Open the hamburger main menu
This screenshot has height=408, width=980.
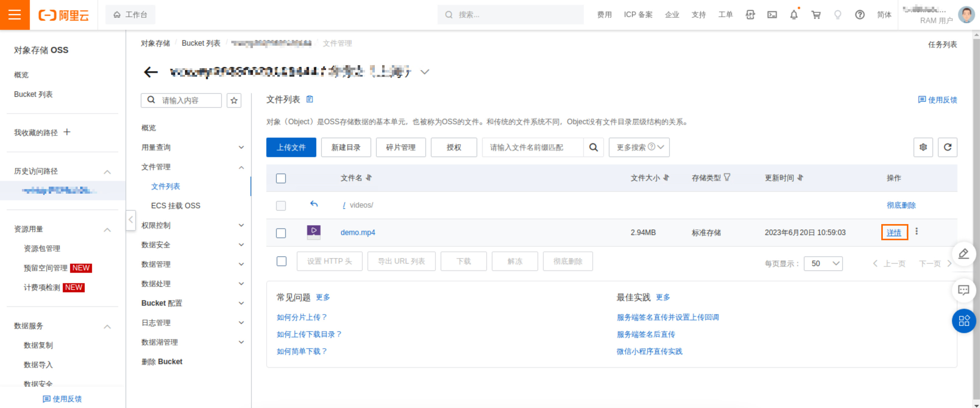point(14,14)
